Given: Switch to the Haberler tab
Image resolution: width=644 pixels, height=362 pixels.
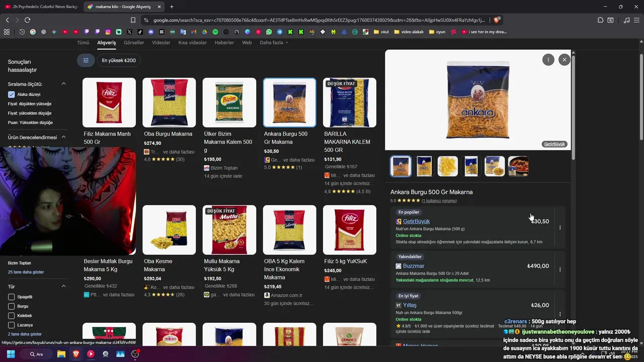Looking at the screenshot, I should (224, 43).
